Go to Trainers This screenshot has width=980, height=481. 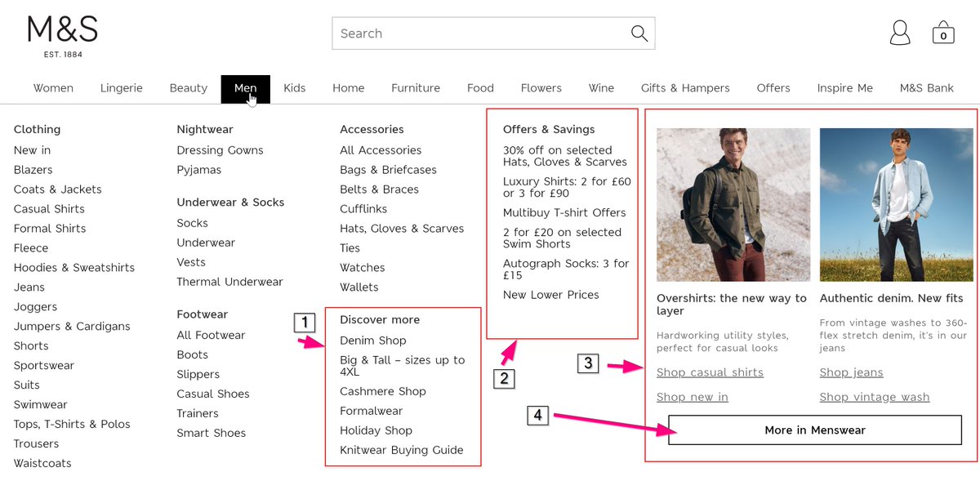[x=198, y=413]
